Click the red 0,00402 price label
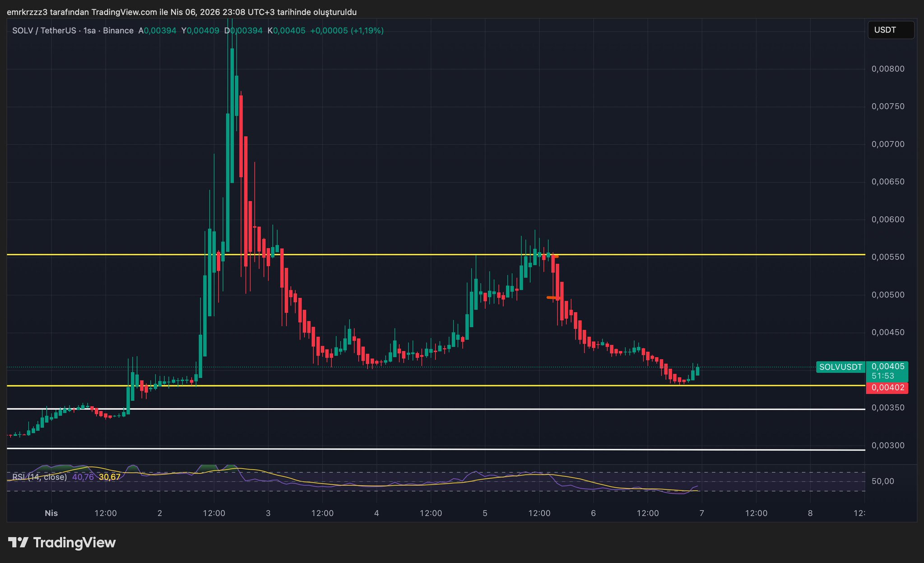Viewport: 924px width, 563px height. pyautogui.click(x=887, y=388)
